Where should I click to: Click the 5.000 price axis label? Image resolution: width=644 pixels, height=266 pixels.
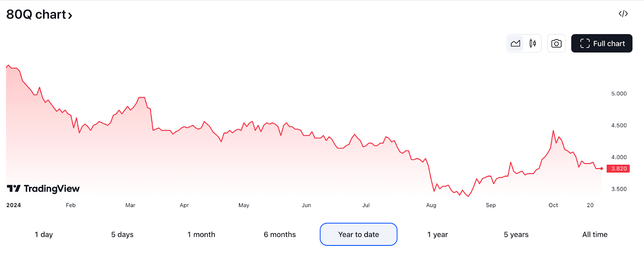(x=619, y=94)
